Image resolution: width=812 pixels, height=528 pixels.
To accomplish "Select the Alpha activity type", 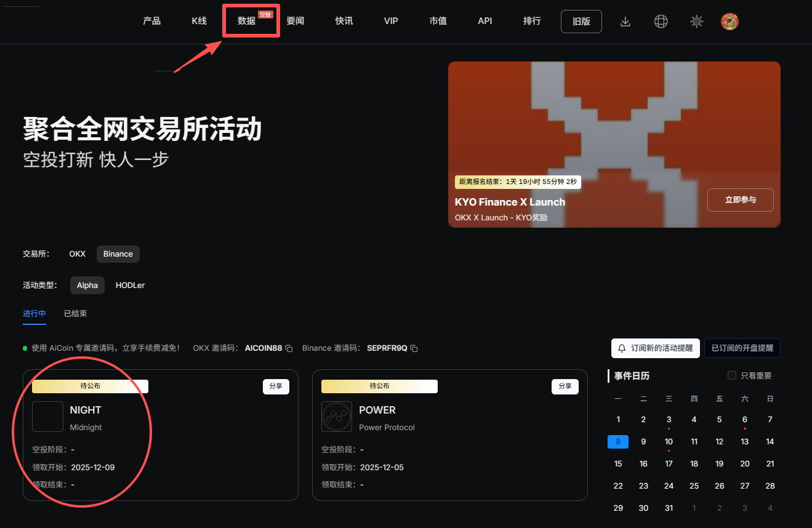I will pos(87,285).
